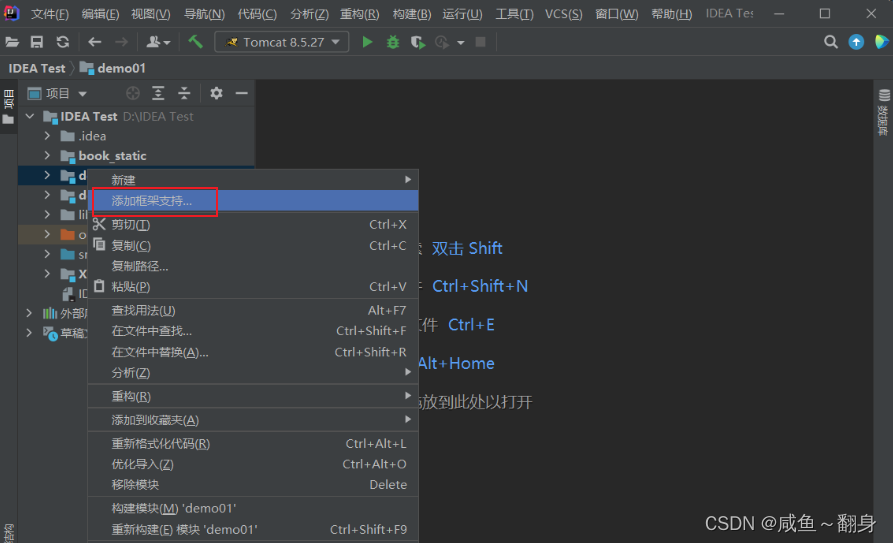Hide the project panel with minus icon
This screenshot has width=893, height=543.
[241, 93]
